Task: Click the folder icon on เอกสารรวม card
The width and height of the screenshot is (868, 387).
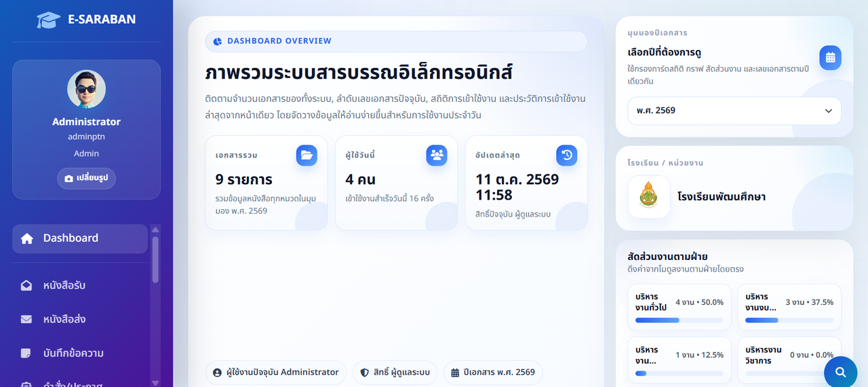Action: point(307,155)
